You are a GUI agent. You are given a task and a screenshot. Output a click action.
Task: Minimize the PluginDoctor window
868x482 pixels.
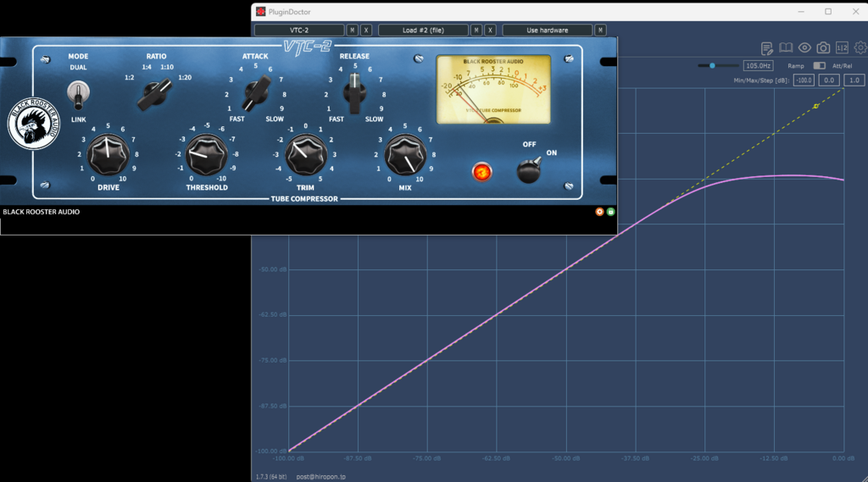801,12
